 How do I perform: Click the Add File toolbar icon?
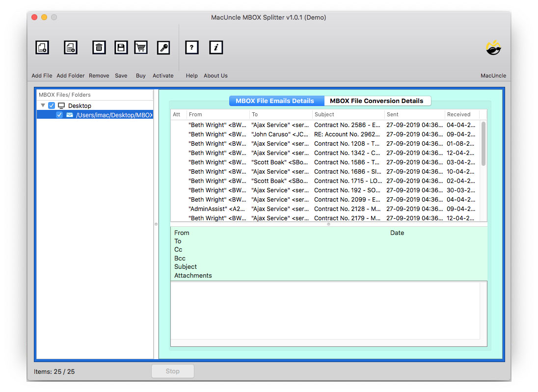point(42,47)
